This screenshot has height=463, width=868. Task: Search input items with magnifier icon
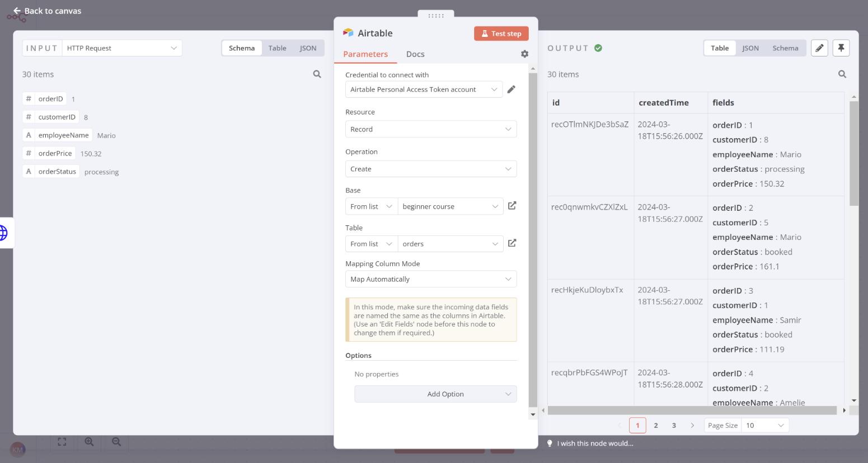coord(317,74)
